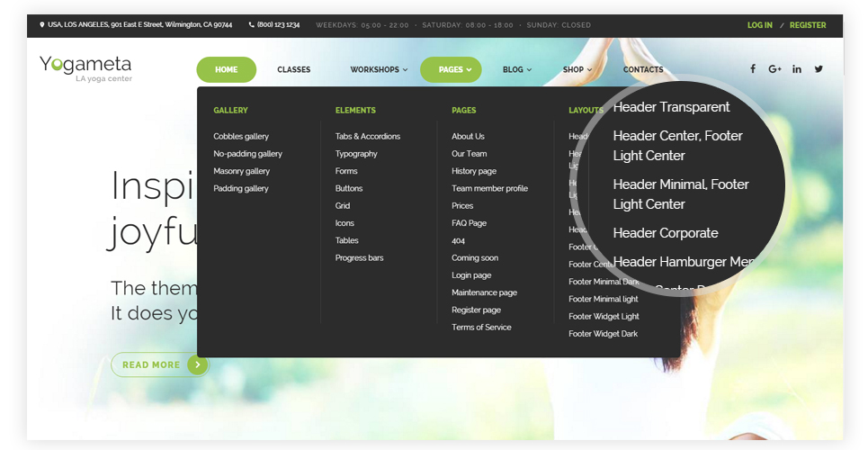
Task: Click the Yogameta logo
Action: tap(85, 68)
